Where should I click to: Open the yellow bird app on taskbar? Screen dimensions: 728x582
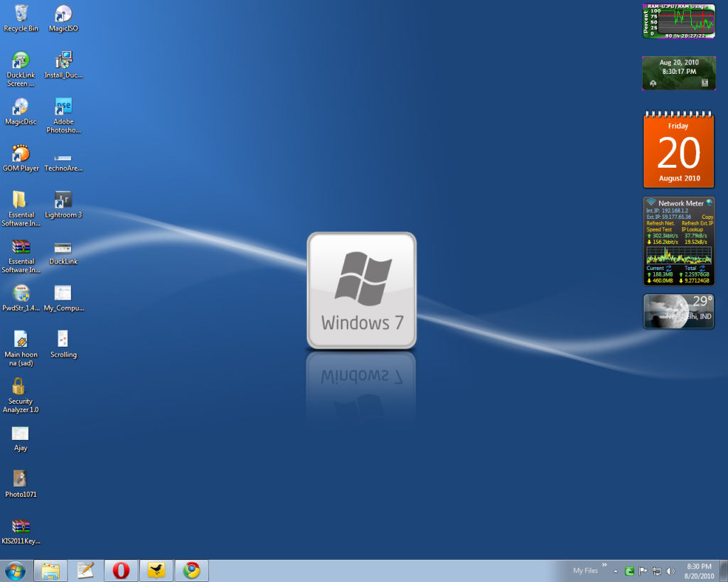tap(156, 571)
